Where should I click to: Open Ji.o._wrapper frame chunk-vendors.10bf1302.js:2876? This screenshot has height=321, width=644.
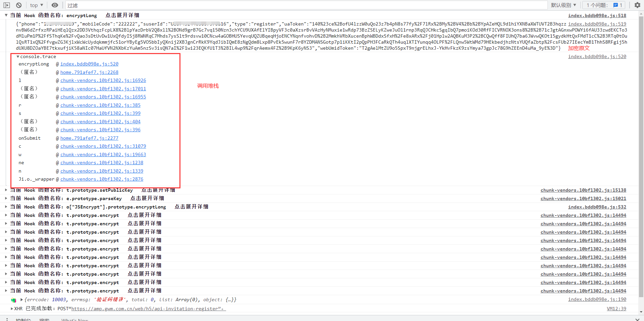pos(102,179)
